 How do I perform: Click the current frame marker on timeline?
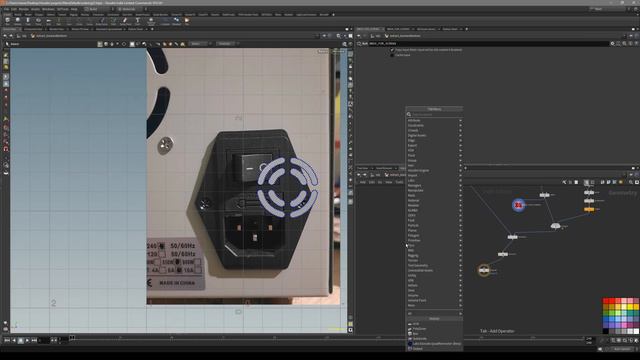click(x=72, y=338)
